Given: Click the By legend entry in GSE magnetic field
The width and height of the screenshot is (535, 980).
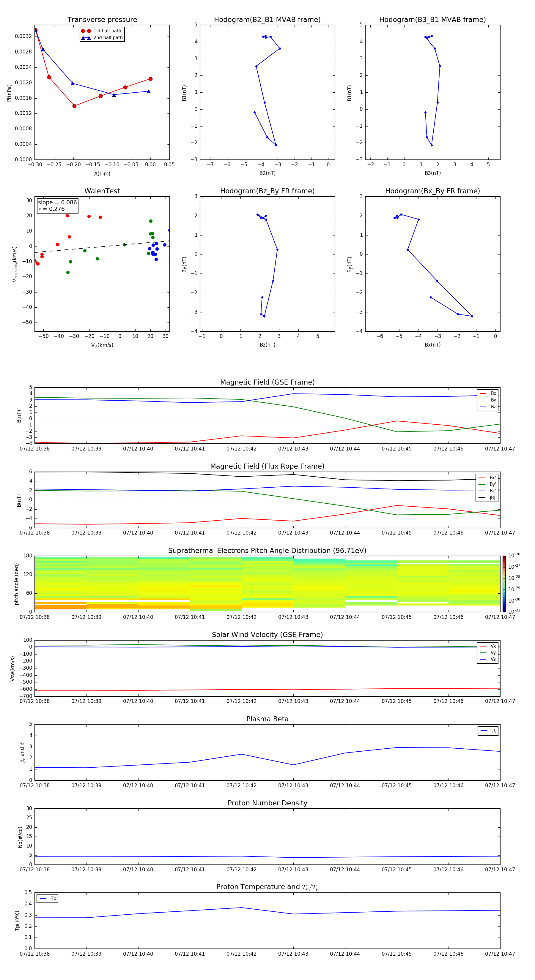Looking at the screenshot, I should click(488, 400).
